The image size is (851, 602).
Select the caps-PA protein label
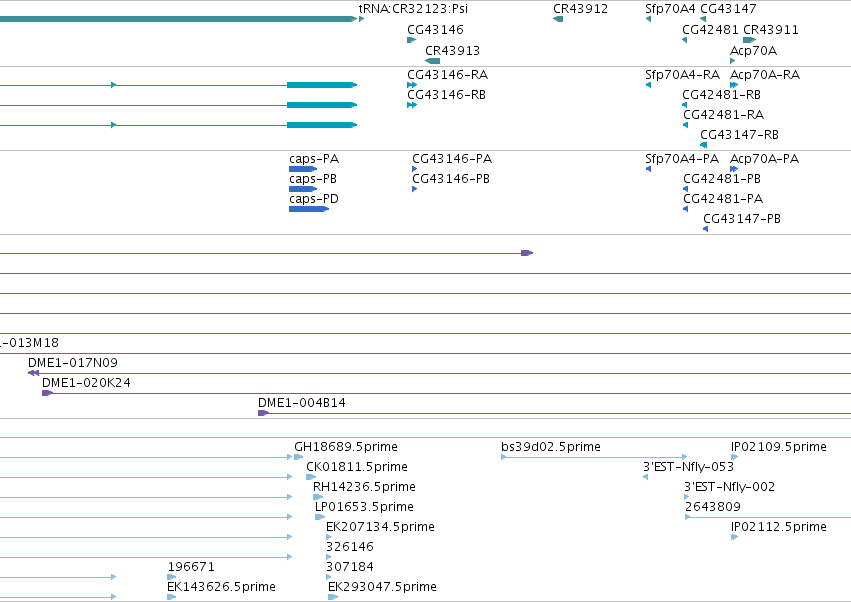coord(314,159)
